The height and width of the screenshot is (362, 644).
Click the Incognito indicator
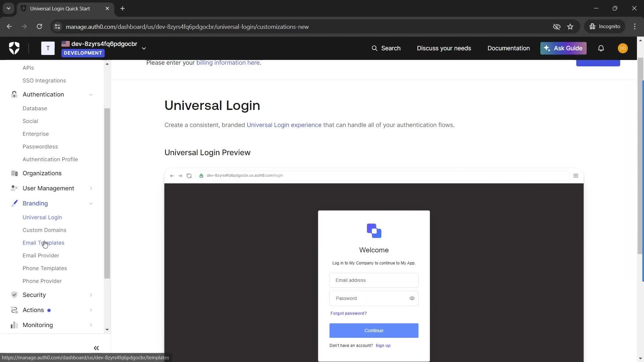coord(605,26)
